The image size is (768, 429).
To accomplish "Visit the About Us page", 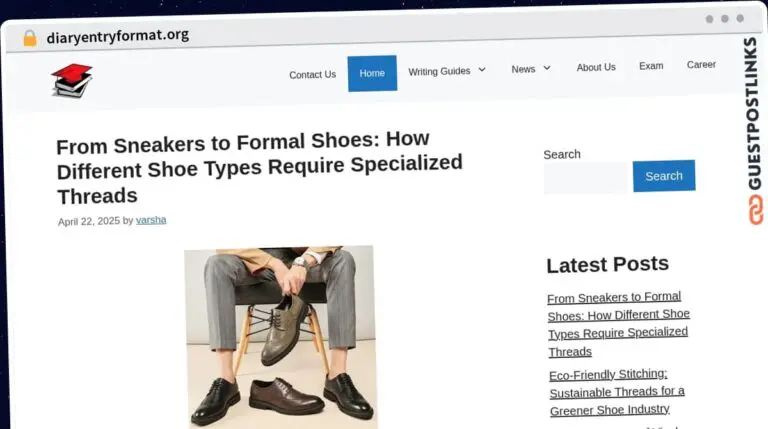I will click(596, 68).
